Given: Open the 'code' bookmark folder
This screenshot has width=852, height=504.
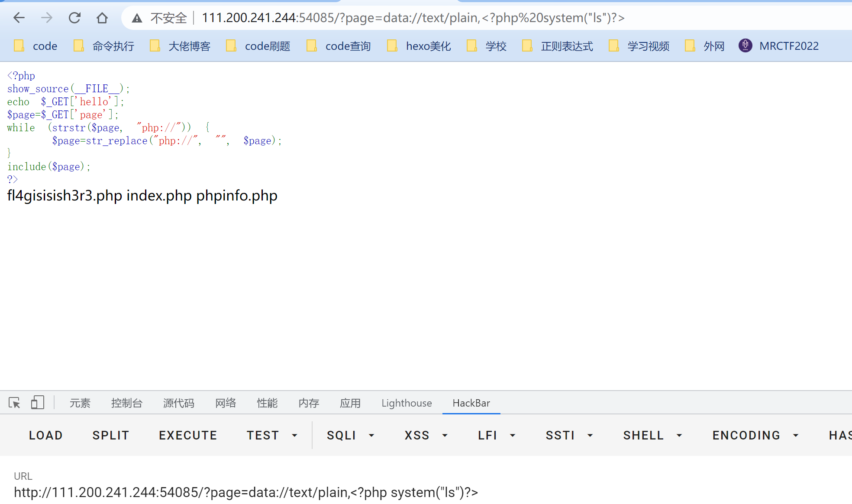Looking at the screenshot, I should pos(35,46).
